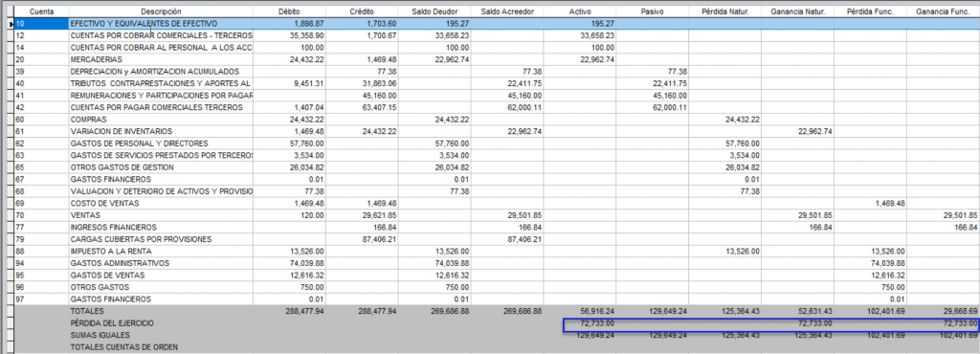Click the Pasivo column header
The image size is (980, 354).
[653, 11]
